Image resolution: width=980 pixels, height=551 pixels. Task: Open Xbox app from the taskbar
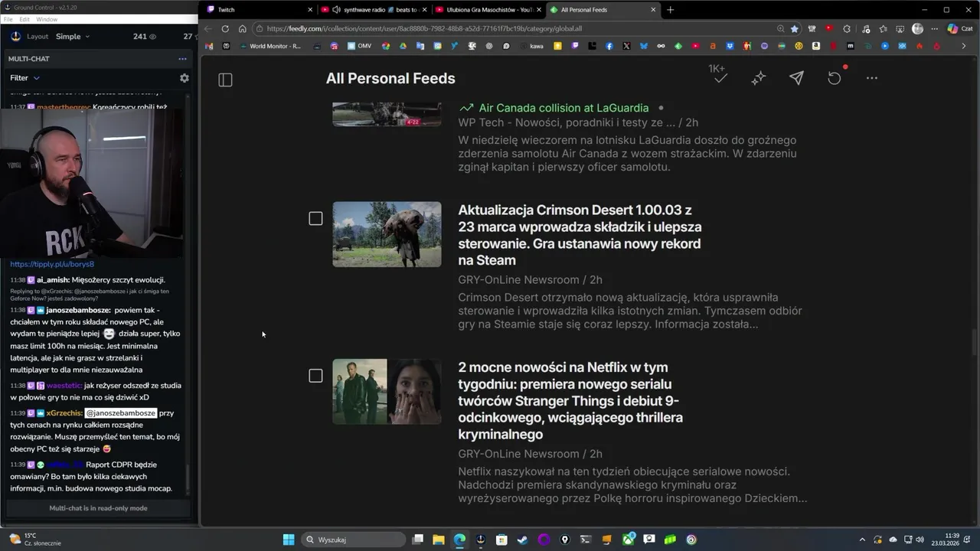pos(629,540)
